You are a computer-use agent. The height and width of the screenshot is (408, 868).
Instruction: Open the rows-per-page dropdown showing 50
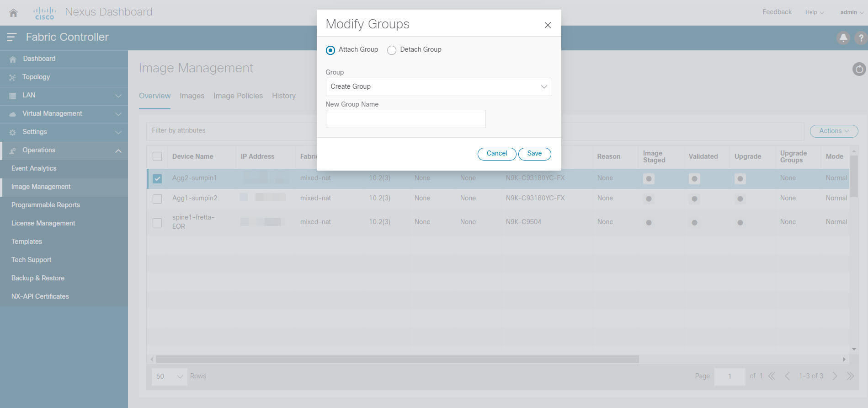pyautogui.click(x=170, y=376)
